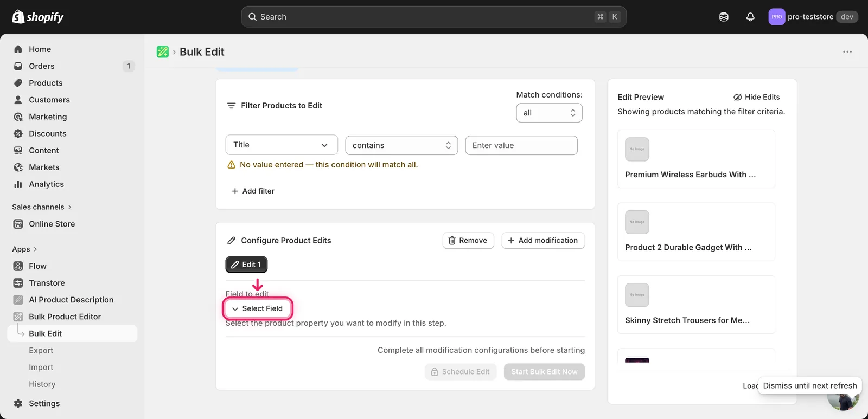
Task: Click the Discounts badge icon
Action: 18,133
